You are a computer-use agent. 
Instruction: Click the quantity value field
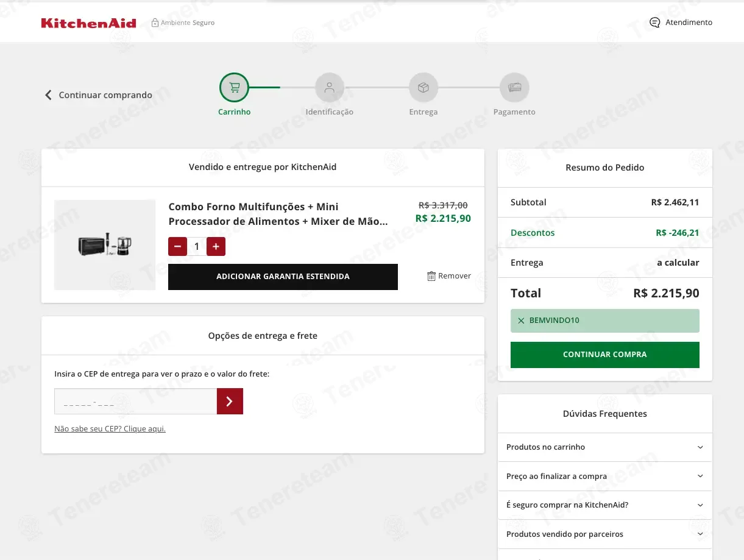pos(197,247)
